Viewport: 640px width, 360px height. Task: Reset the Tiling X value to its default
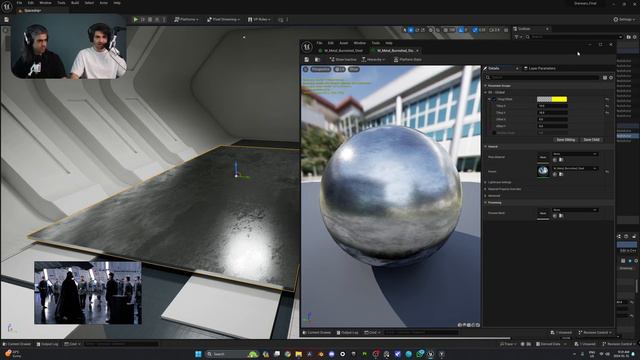coord(607,106)
